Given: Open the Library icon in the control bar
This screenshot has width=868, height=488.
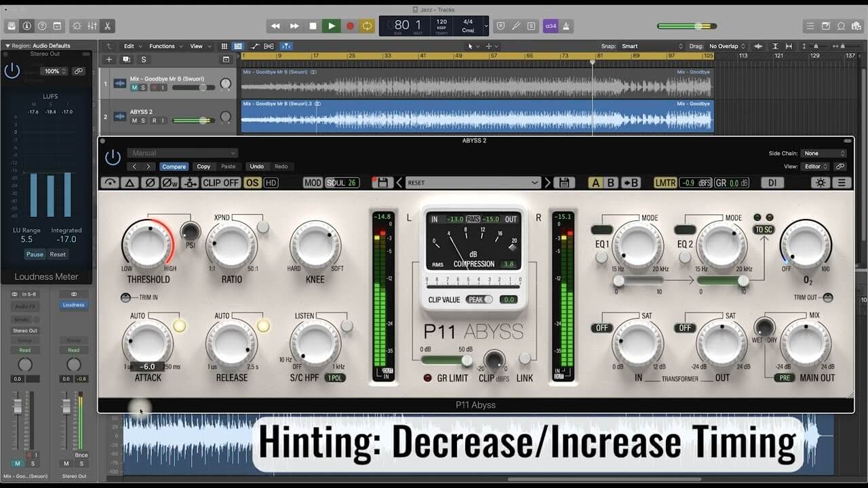Looking at the screenshot, I should [12, 26].
